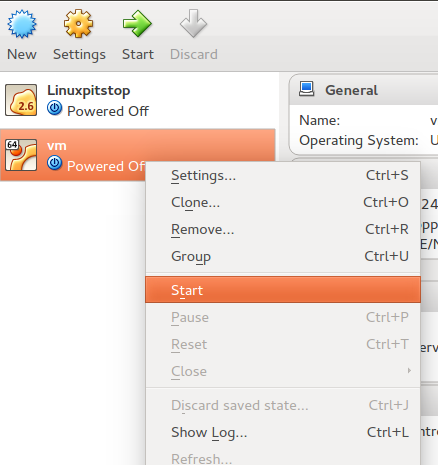Open Settings via the gear icon
The width and height of the screenshot is (438, 465).
tap(79, 24)
